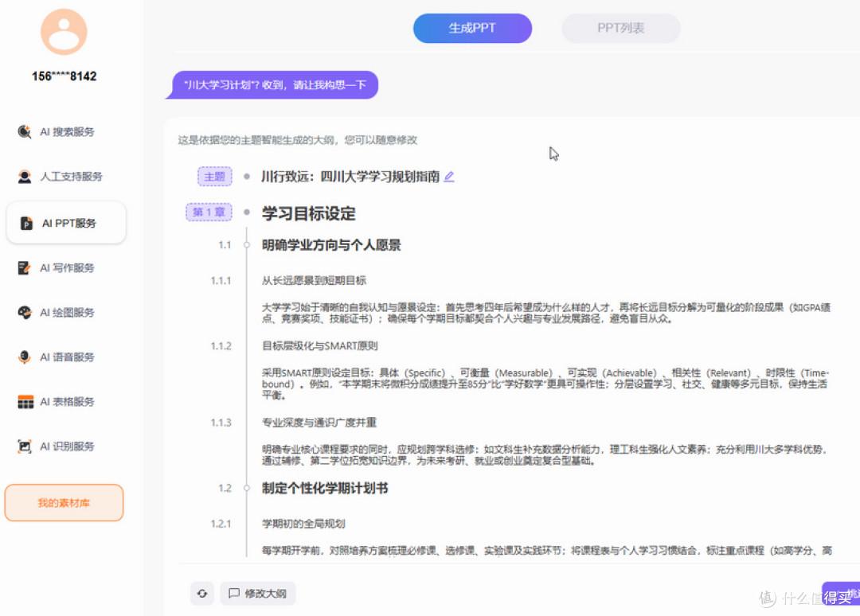Select AI 识别服务 menu item

pos(66,446)
